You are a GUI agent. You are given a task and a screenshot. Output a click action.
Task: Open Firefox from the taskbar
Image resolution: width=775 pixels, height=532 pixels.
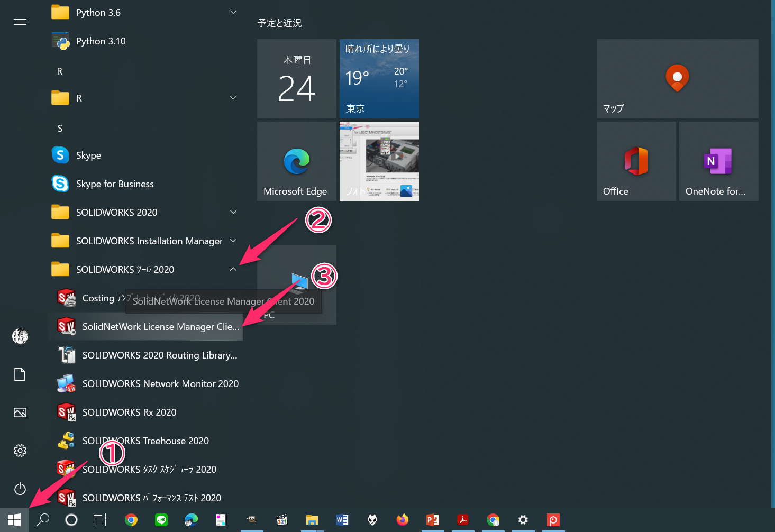point(403,520)
